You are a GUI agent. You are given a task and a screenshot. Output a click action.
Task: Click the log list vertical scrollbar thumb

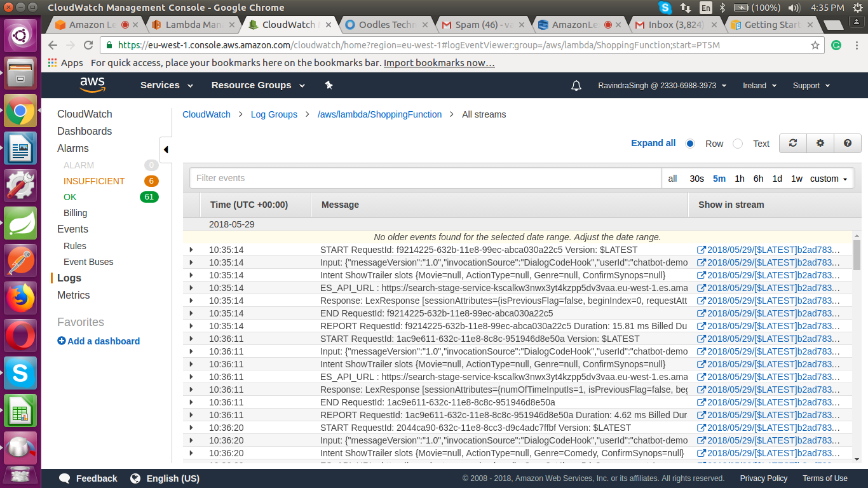[857, 254]
